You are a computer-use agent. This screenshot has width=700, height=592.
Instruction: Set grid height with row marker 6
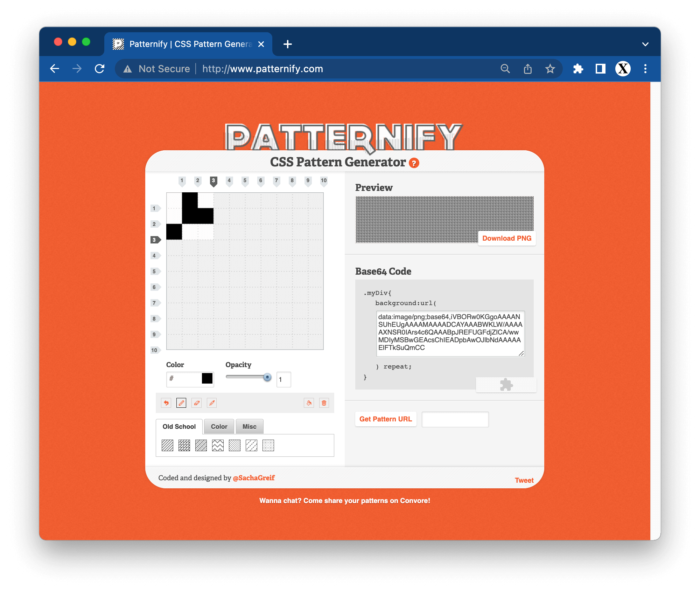[x=155, y=287]
